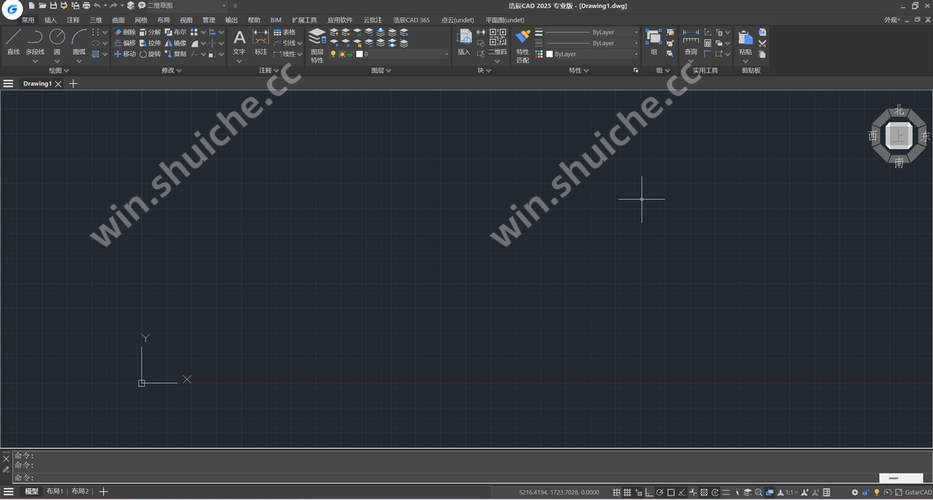This screenshot has height=500, width=933.
Task: Click the 二维码 QR code tool
Action: pos(497,41)
